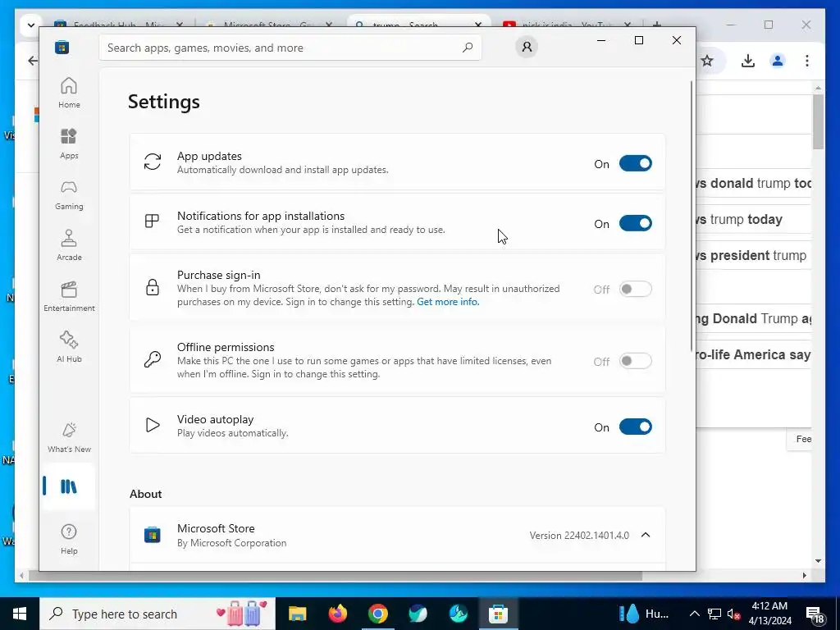Click the App updates label
The image size is (840, 630).
pyautogui.click(x=209, y=156)
